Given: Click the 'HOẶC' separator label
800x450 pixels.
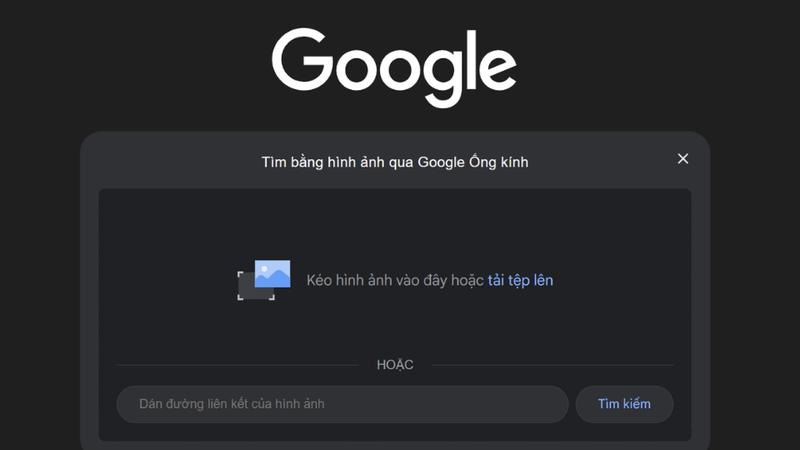Looking at the screenshot, I should click(x=395, y=364).
